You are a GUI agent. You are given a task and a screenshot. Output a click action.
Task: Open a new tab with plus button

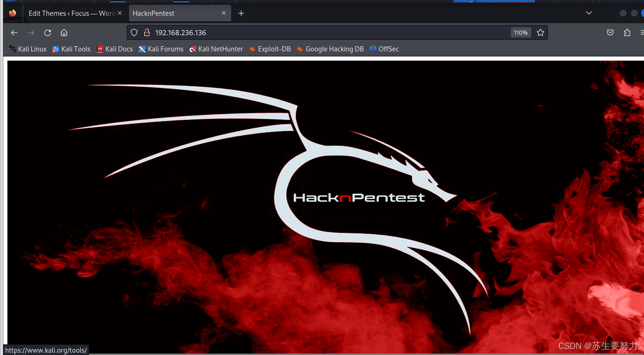[x=241, y=13]
